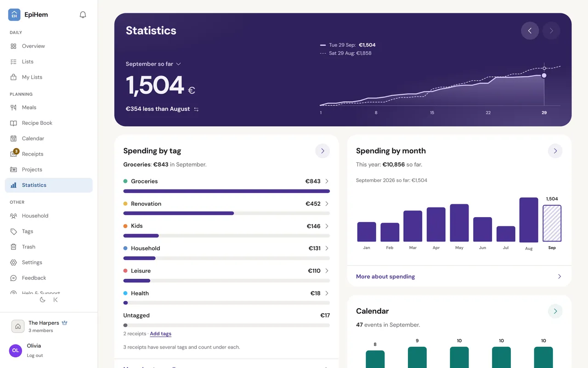
Task: Click the Household people icon
Action: coord(13,216)
